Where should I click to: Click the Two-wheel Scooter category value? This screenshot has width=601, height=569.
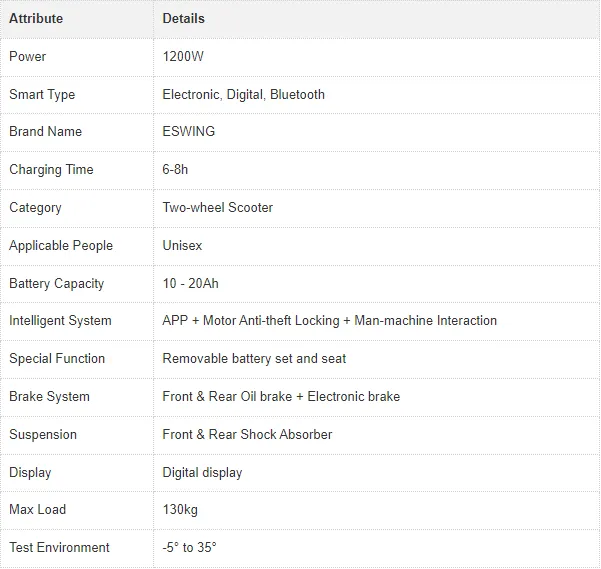tap(218, 207)
